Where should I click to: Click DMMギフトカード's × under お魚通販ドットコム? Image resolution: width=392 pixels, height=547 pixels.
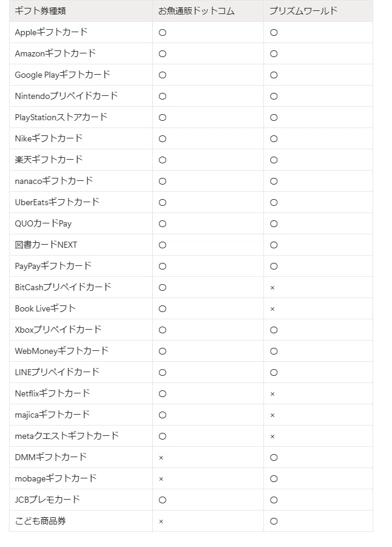point(161,458)
